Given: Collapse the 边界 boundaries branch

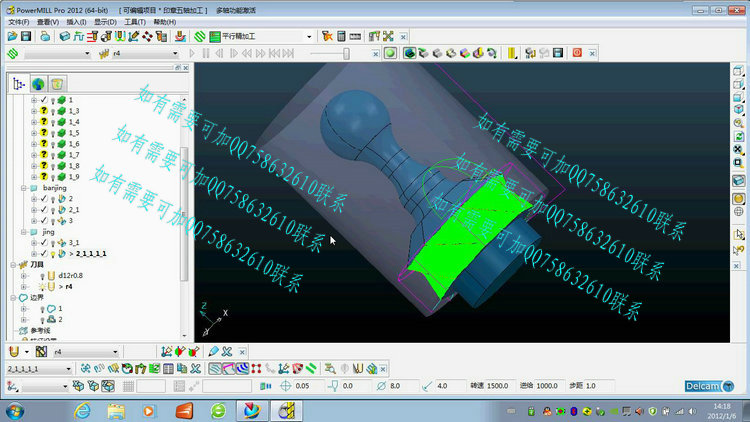Looking at the screenshot, I should (x=13, y=298).
